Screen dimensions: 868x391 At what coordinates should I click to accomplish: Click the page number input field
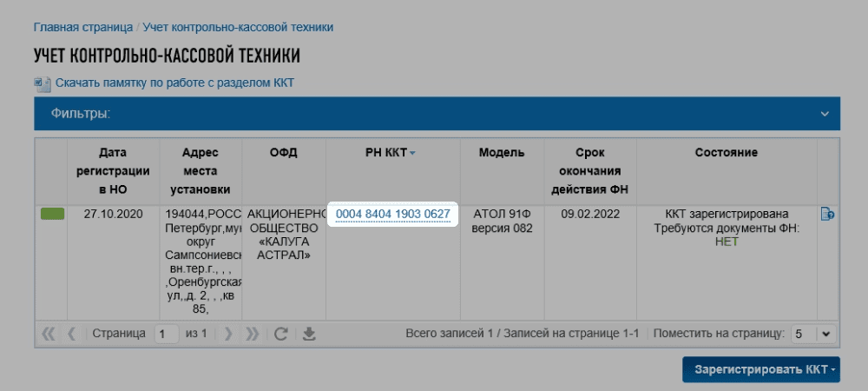pyautogui.click(x=166, y=334)
